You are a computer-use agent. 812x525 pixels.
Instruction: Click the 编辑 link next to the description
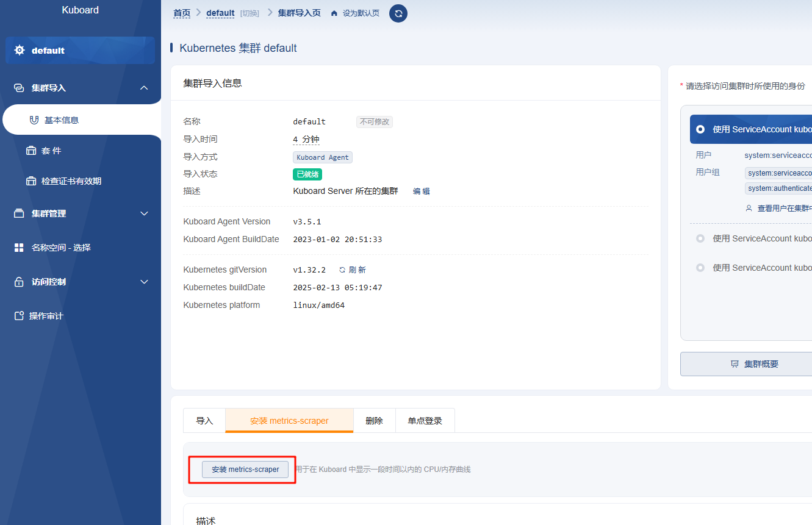(x=422, y=191)
